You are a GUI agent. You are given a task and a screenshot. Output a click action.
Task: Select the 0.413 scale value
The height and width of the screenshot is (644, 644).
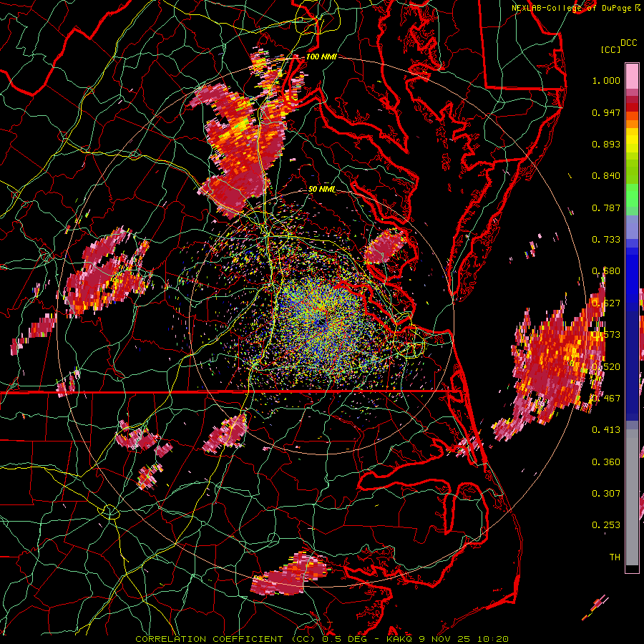(x=606, y=430)
